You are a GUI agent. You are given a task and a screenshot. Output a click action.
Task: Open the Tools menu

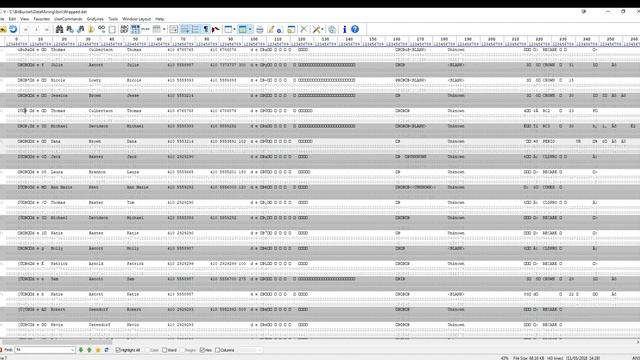tap(113, 19)
